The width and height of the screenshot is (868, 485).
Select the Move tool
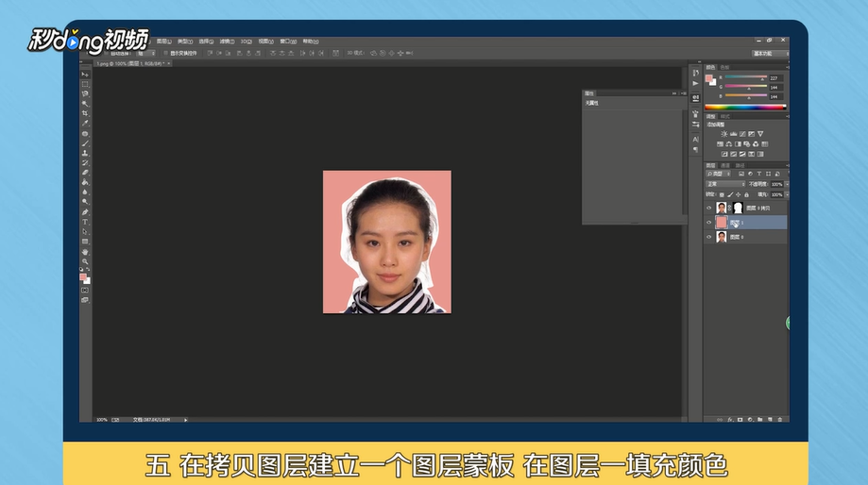tap(85, 75)
